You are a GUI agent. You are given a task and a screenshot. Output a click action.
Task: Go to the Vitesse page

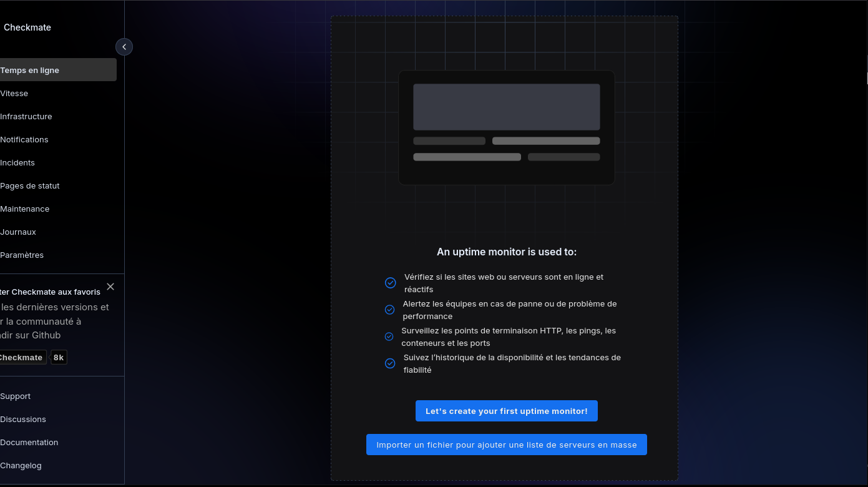pyautogui.click(x=14, y=93)
